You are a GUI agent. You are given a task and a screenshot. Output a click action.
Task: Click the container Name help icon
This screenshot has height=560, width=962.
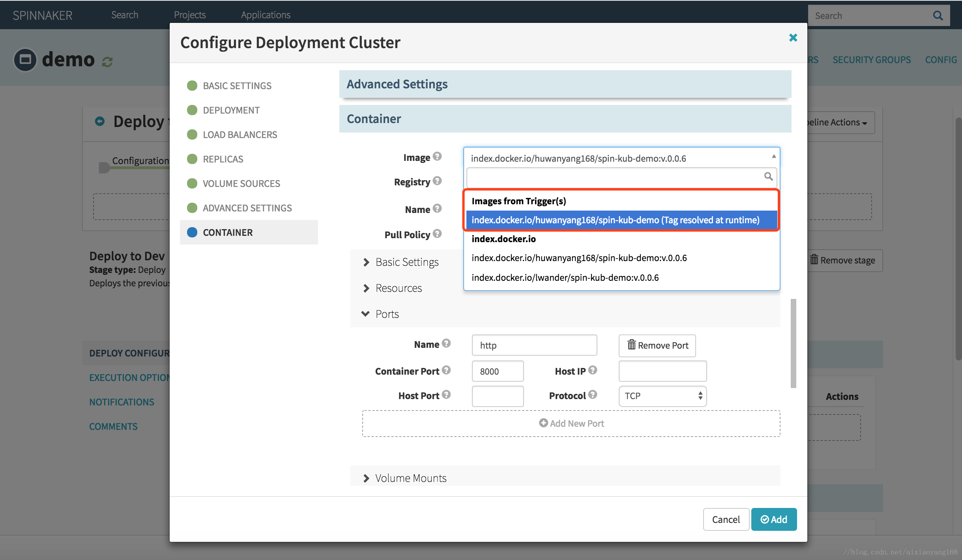[437, 209]
